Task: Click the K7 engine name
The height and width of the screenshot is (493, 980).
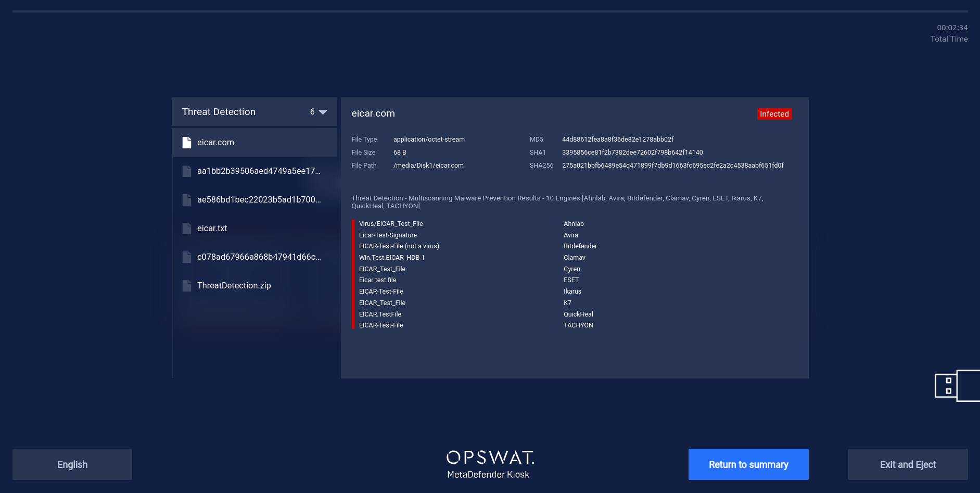Action: 567,303
